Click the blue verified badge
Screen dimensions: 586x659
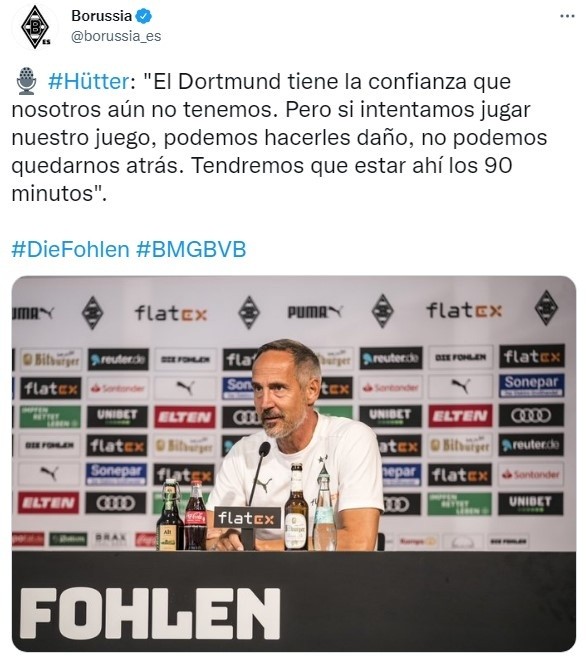(144, 17)
